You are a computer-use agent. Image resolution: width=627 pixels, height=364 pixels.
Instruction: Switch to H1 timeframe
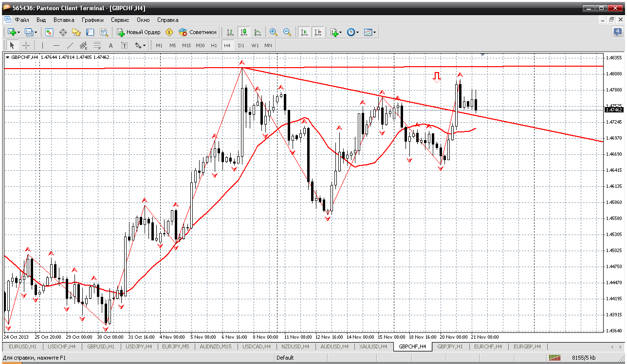click(214, 45)
